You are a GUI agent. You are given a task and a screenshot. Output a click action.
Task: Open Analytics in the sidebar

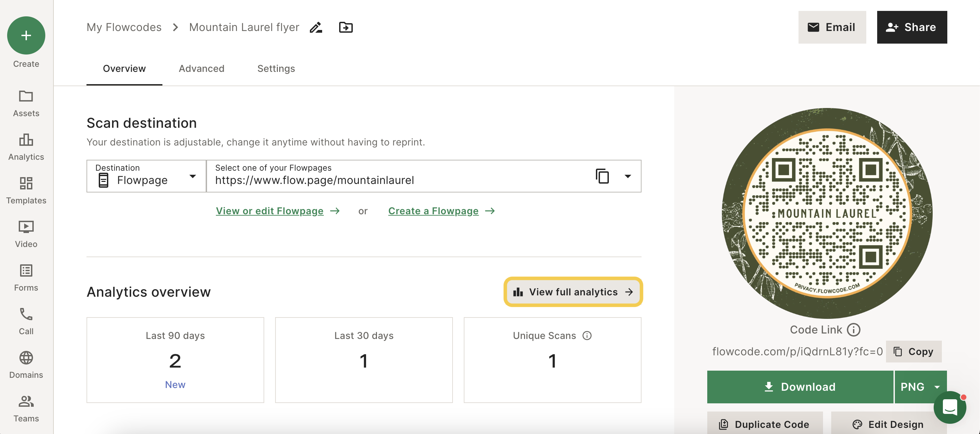[26, 147]
